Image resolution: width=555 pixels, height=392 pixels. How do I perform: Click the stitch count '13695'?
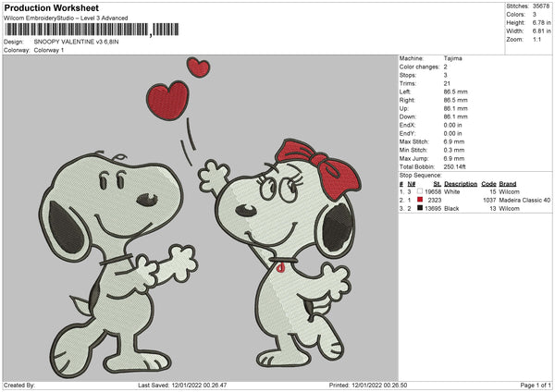[x=433, y=209]
